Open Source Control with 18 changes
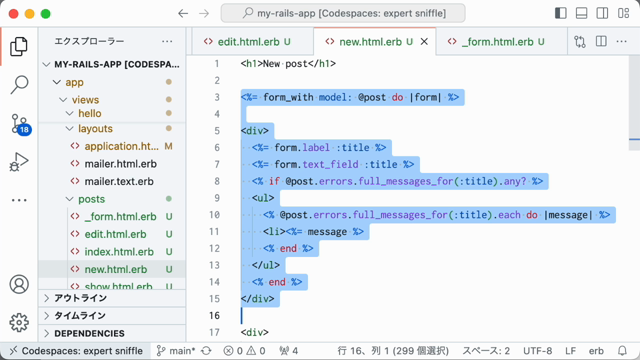This screenshot has width=640, height=360. tap(20, 124)
